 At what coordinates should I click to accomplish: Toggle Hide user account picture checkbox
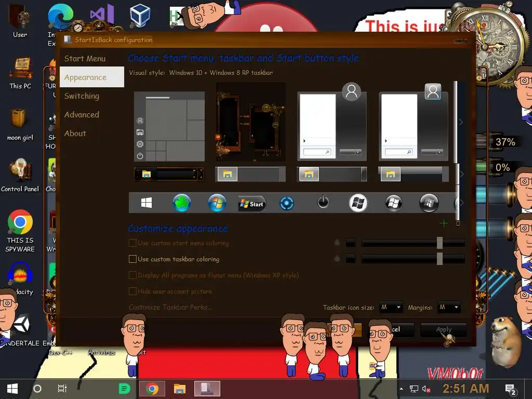pyautogui.click(x=132, y=291)
